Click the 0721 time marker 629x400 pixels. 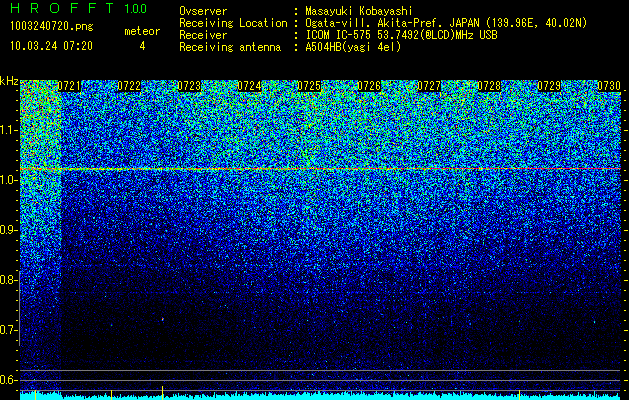click(69, 86)
